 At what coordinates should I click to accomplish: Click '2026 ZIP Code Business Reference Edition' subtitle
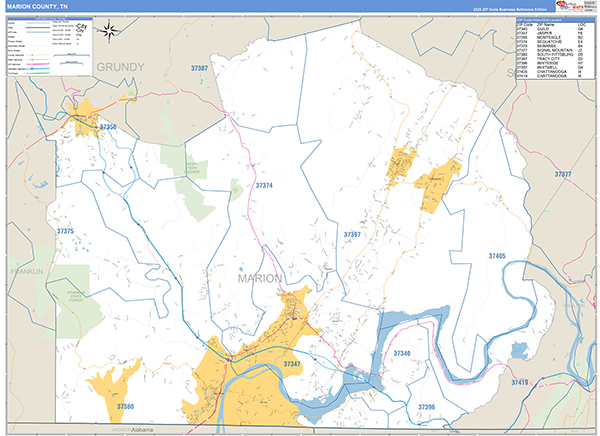pyautogui.click(x=509, y=9)
